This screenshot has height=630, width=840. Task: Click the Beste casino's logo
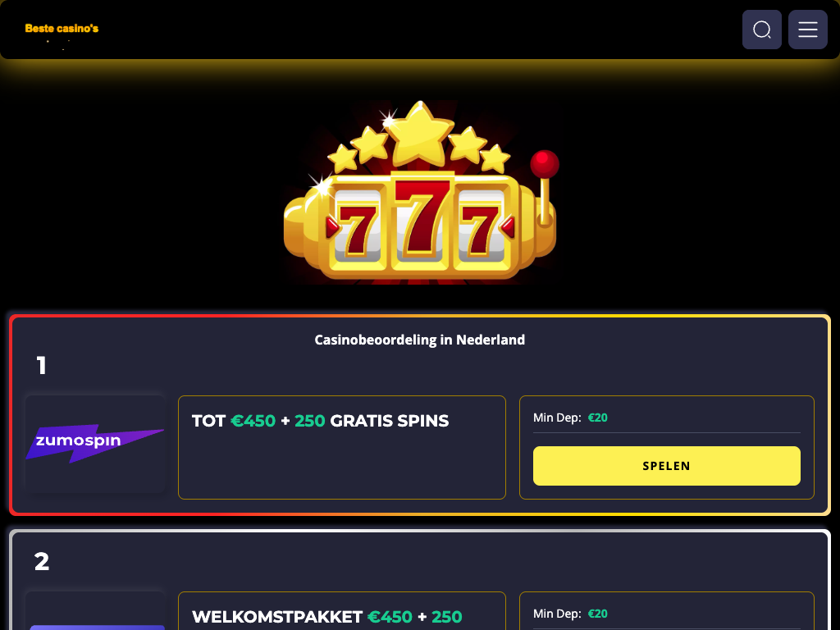(62, 30)
